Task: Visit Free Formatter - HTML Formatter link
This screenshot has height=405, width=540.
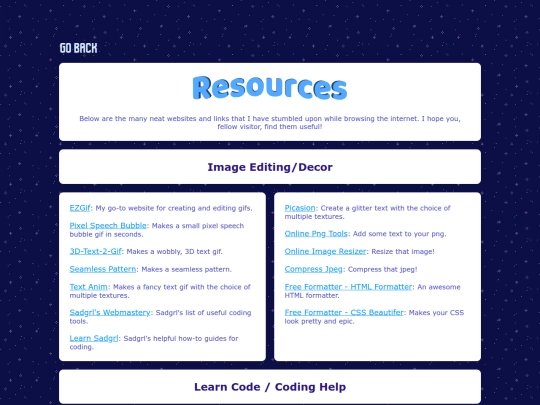Action: click(348, 287)
